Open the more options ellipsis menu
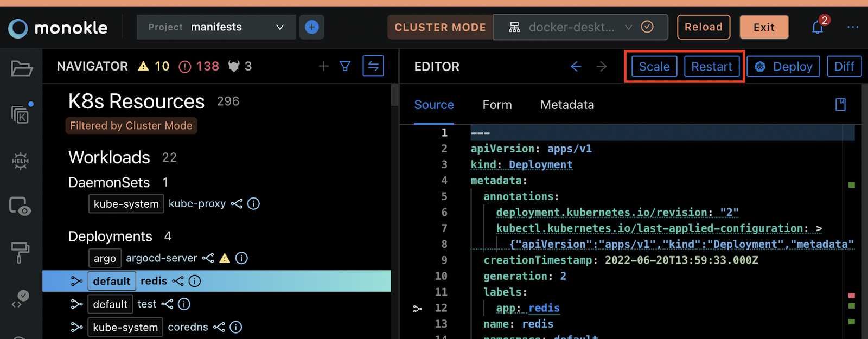 [x=853, y=27]
